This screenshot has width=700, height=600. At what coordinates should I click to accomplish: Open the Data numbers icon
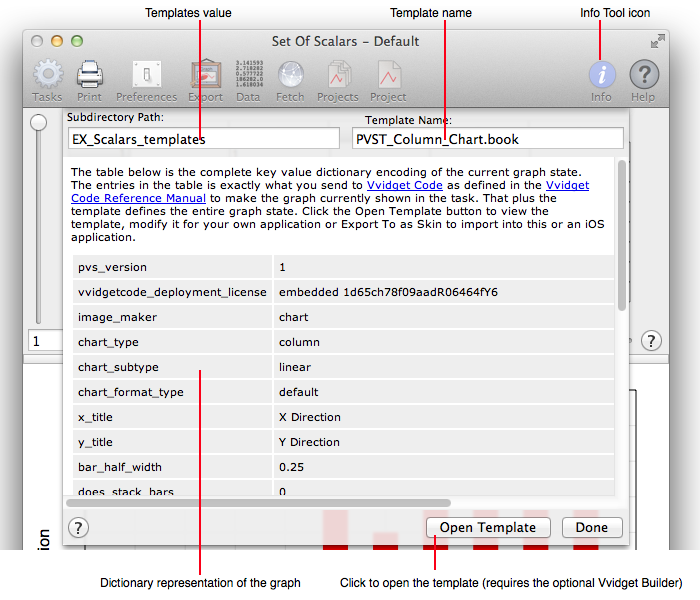coord(249,74)
